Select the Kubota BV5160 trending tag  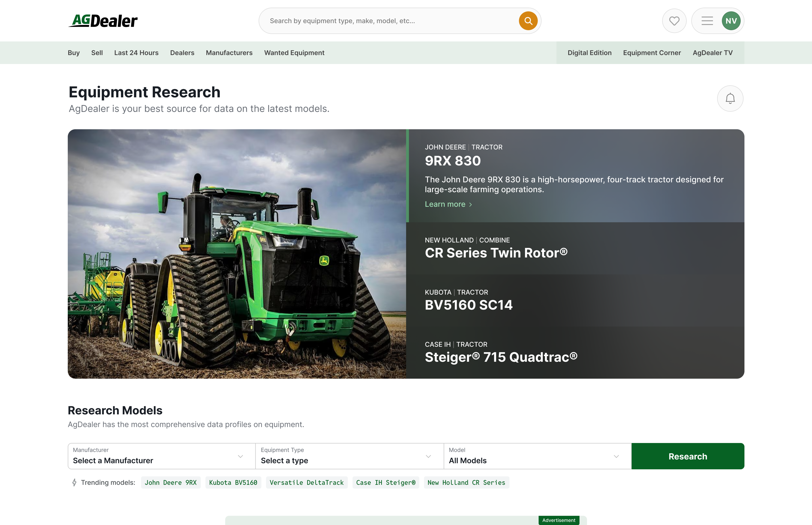pyautogui.click(x=233, y=482)
